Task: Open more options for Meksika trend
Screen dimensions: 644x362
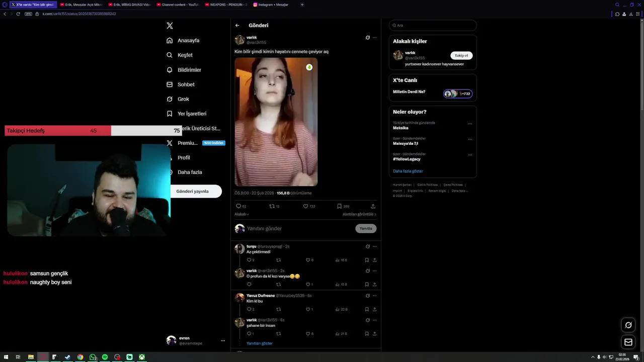Action: (x=470, y=124)
